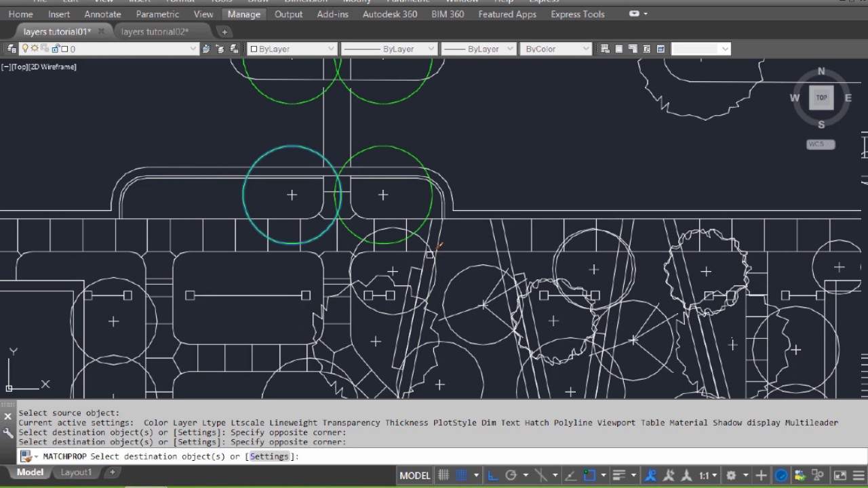Click Make Object's Layer Current icon

point(206,49)
